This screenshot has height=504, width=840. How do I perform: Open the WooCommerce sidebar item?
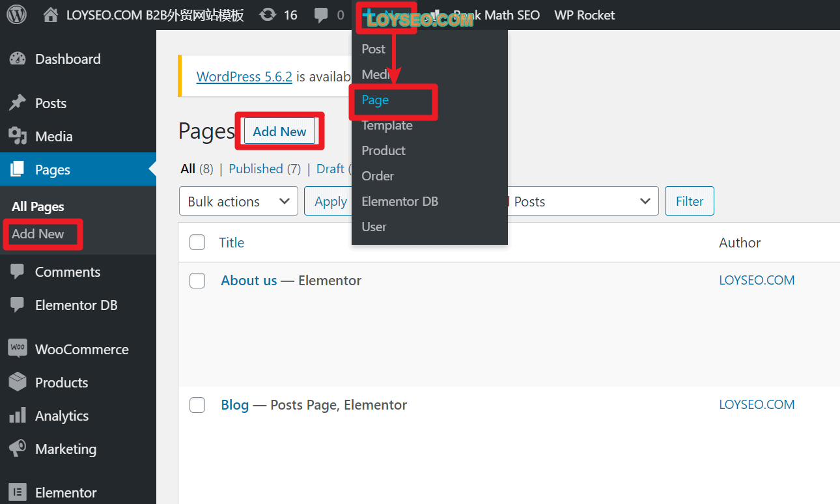tap(78, 349)
